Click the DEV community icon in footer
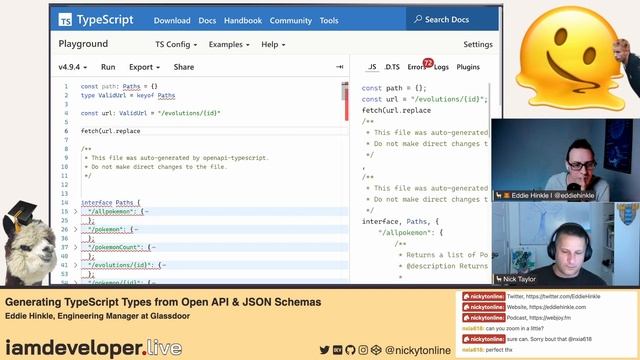 338,350
